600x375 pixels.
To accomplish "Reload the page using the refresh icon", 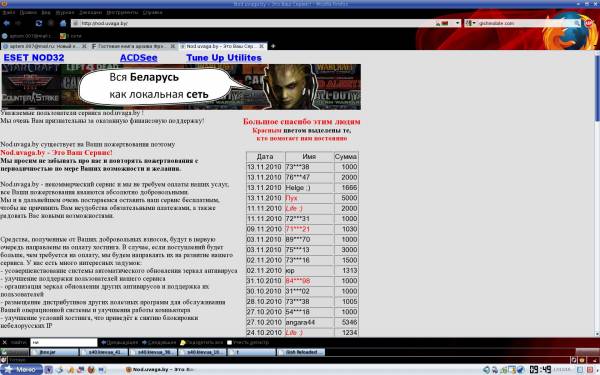I will point(38,23).
